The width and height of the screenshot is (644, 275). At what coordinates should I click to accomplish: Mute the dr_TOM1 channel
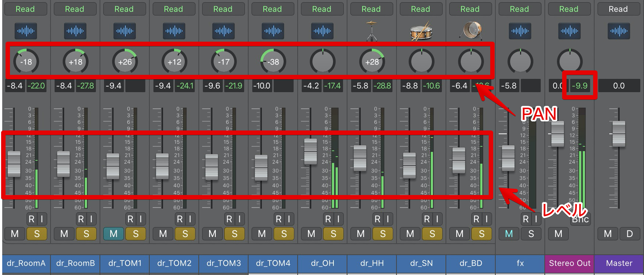(x=113, y=234)
